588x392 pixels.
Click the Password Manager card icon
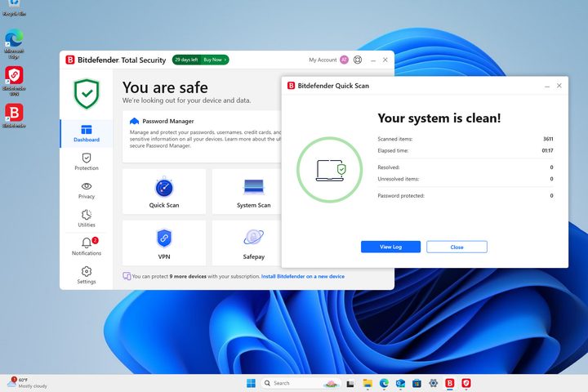tap(134, 121)
